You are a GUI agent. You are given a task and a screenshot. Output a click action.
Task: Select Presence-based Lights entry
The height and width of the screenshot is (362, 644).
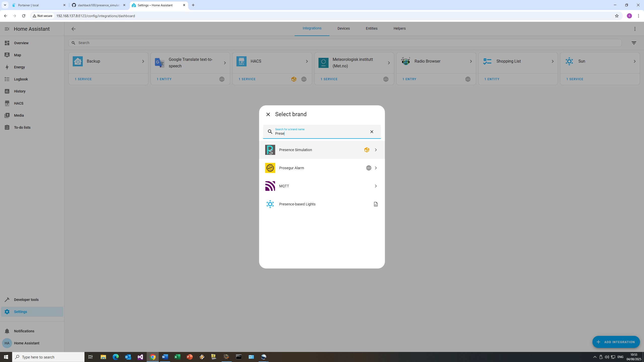[x=322, y=204]
